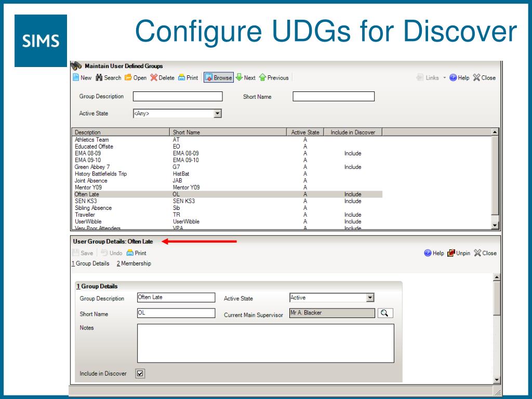The height and width of the screenshot is (399, 532).
Task: Click inside the Notes text area
Action: (x=265, y=343)
